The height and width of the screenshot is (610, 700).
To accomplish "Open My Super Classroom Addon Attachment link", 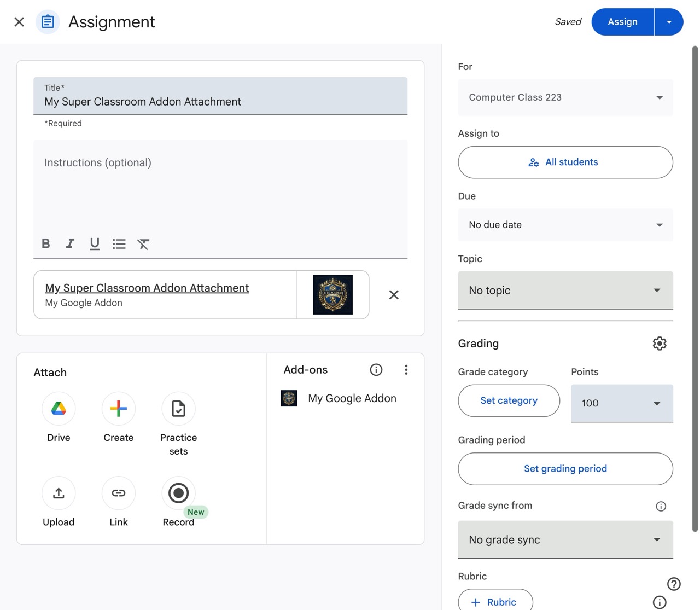I will (147, 288).
